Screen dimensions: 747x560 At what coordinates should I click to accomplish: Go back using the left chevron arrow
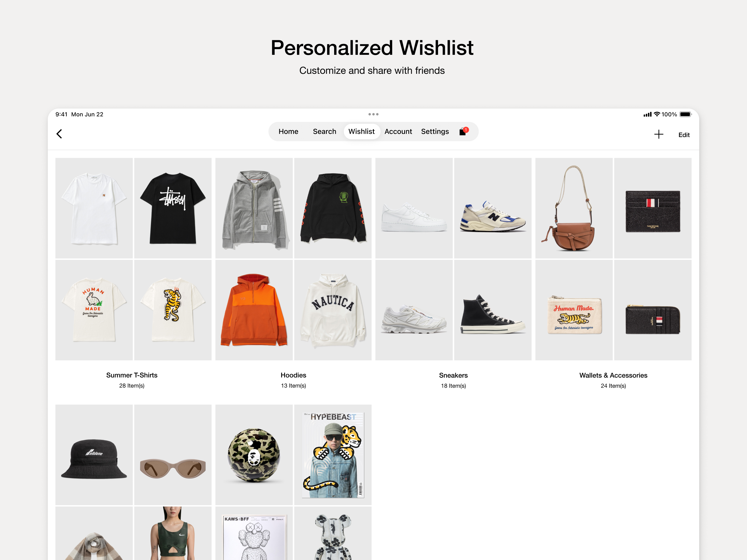coord(59,134)
